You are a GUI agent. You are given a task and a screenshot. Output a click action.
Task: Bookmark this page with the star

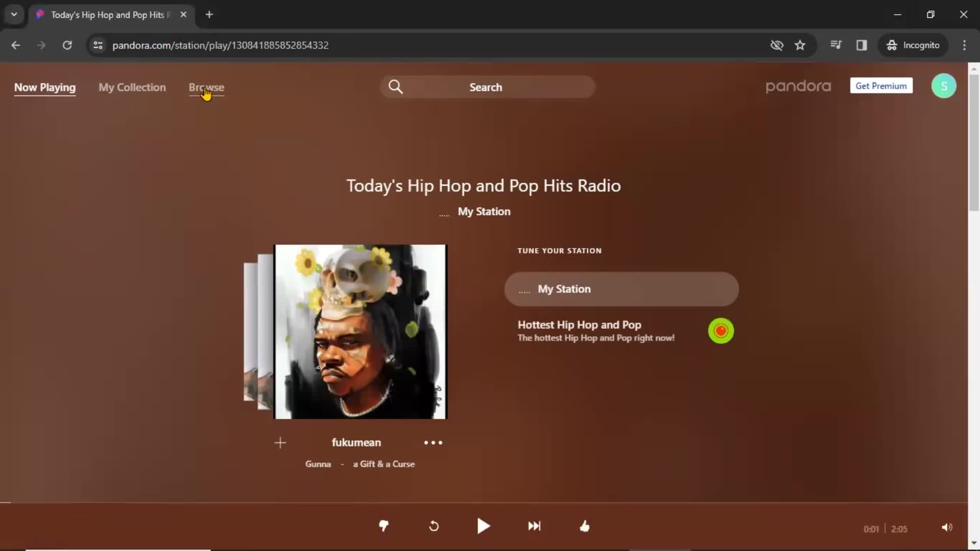point(800,45)
